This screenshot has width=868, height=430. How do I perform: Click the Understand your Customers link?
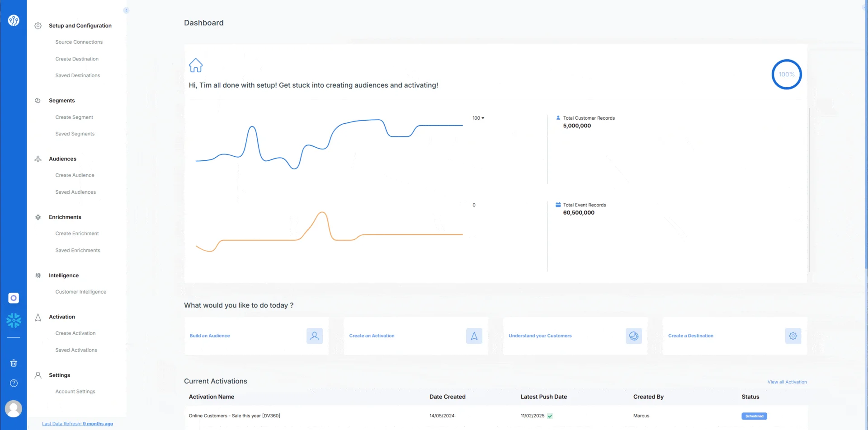pyautogui.click(x=540, y=336)
